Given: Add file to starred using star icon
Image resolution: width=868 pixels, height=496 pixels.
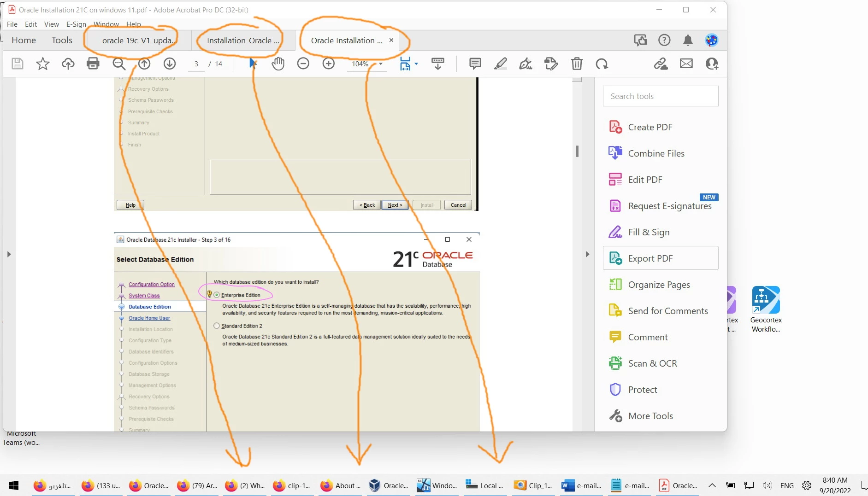Looking at the screenshot, I should [x=42, y=64].
